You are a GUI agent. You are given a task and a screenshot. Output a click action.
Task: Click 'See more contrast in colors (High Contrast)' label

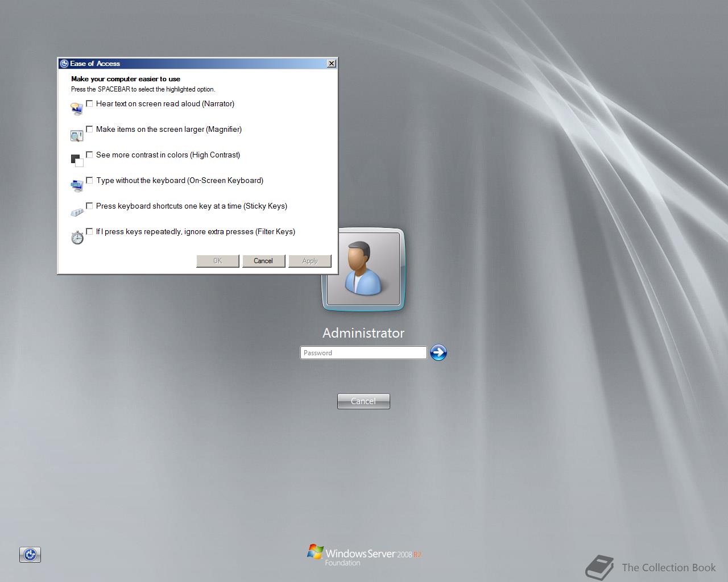pyautogui.click(x=168, y=155)
